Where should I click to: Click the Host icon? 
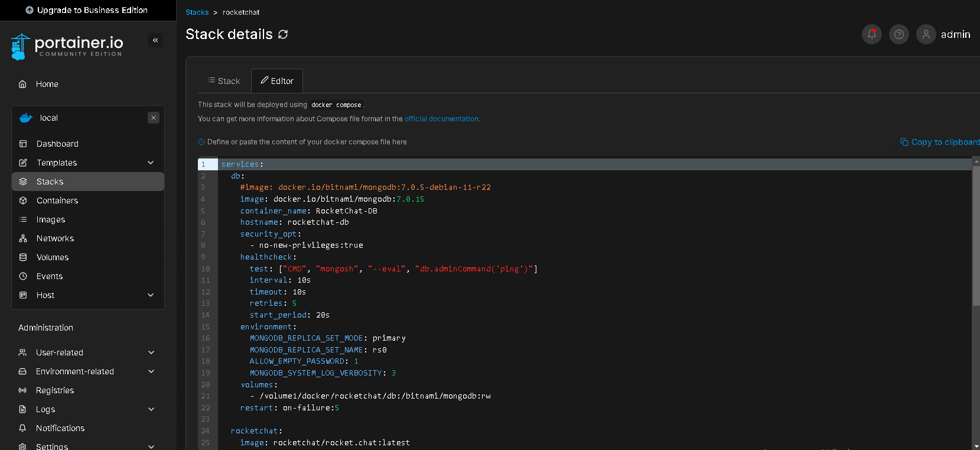[23, 295]
